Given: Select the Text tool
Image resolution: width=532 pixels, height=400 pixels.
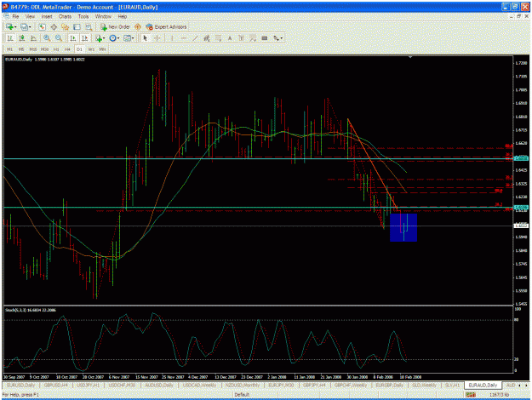Looking at the screenshot, I should point(230,38).
